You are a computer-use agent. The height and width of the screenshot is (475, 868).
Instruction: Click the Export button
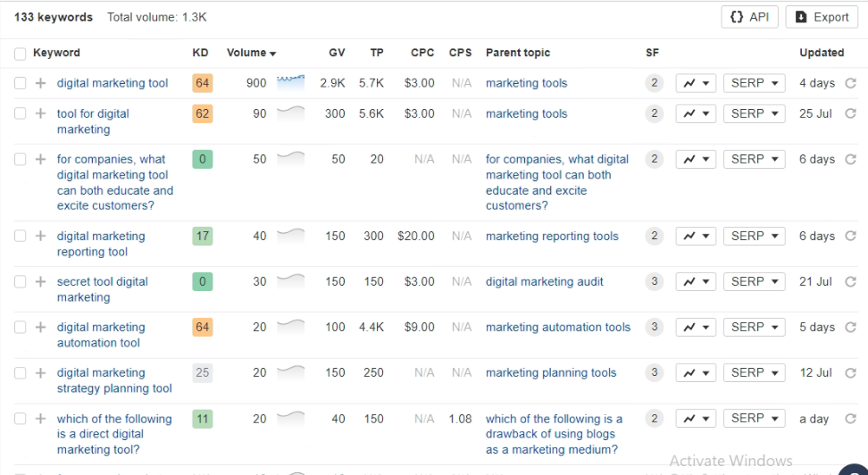[x=822, y=17]
